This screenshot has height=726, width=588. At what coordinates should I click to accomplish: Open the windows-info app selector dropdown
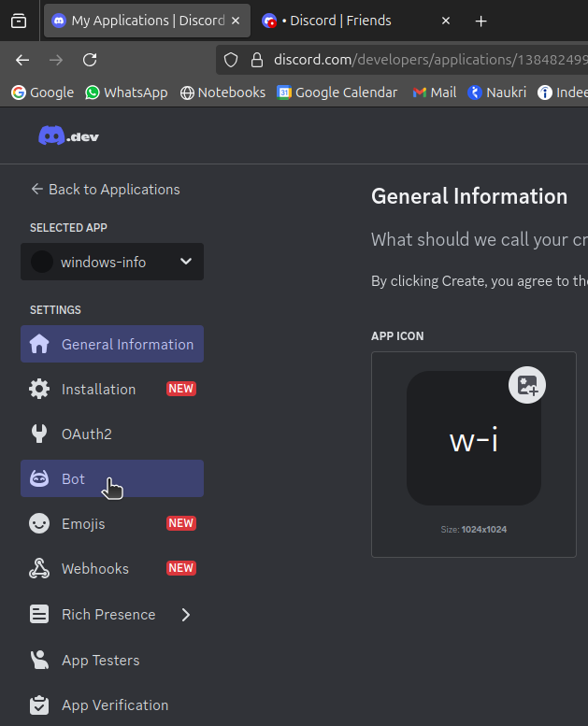coord(111,262)
